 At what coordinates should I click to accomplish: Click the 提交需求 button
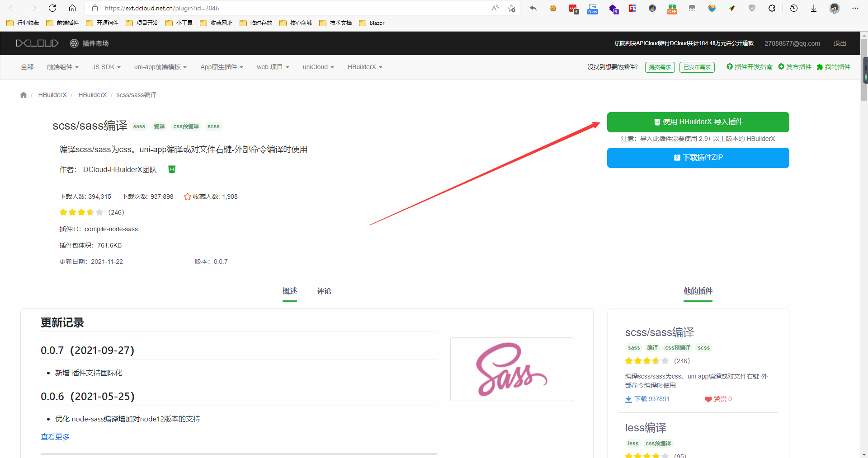pos(660,67)
